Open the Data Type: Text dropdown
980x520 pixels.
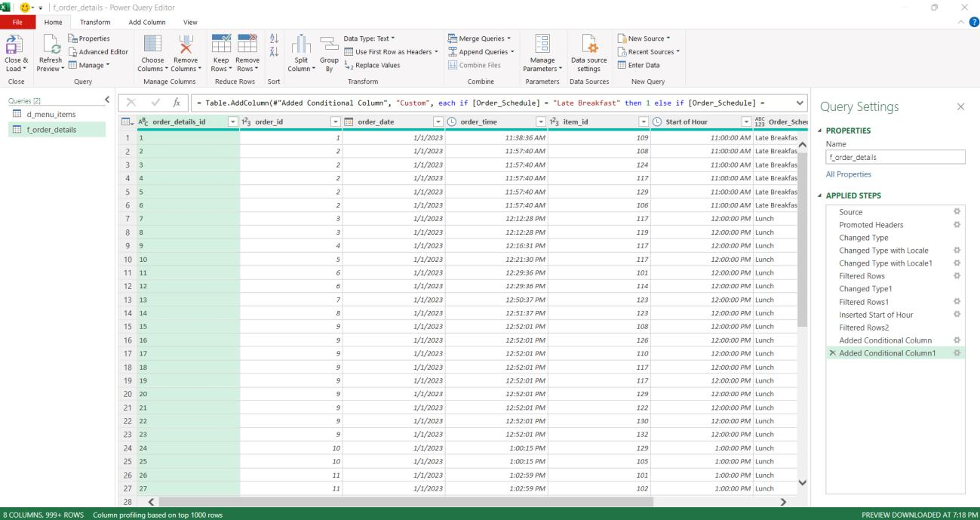370,38
